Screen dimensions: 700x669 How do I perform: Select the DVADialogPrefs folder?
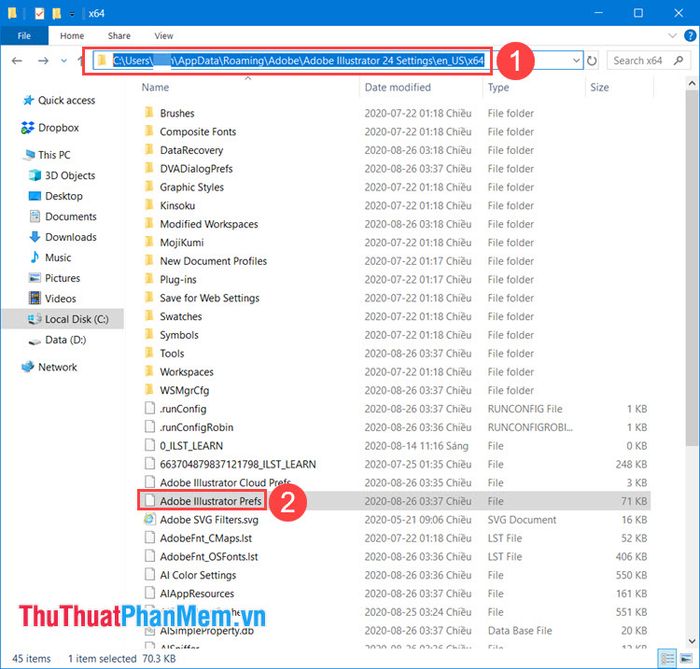coord(196,169)
